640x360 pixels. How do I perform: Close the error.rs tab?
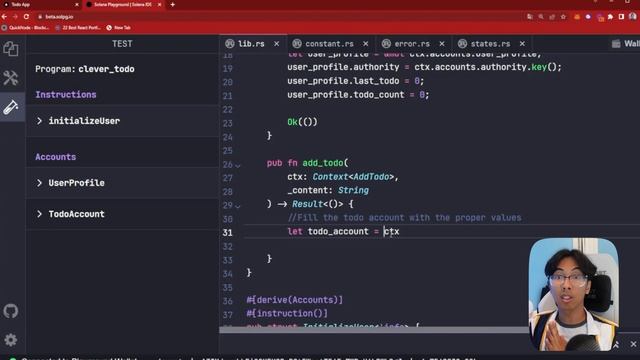click(442, 44)
